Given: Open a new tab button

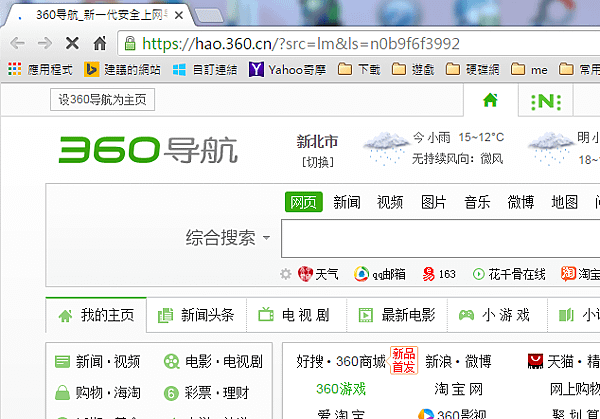Looking at the screenshot, I should point(209,16).
